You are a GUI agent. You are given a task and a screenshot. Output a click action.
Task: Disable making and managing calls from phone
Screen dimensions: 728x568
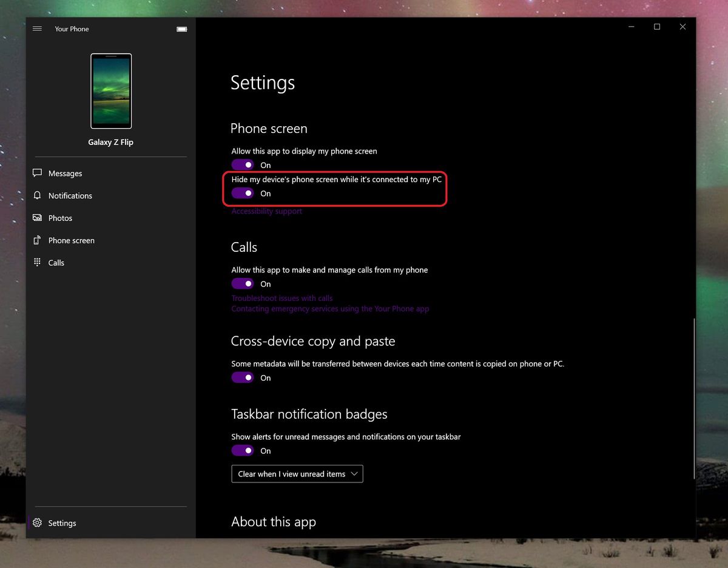[x=242, y=283]
